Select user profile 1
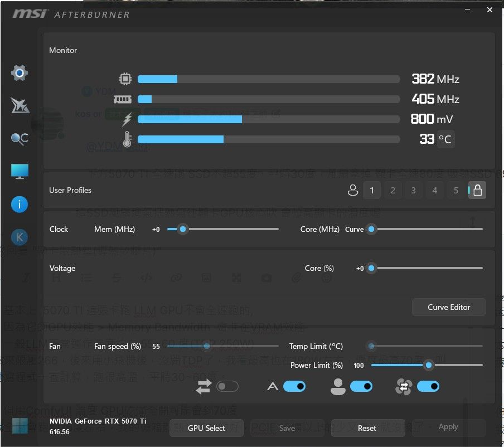 click(x=372, y=191)
